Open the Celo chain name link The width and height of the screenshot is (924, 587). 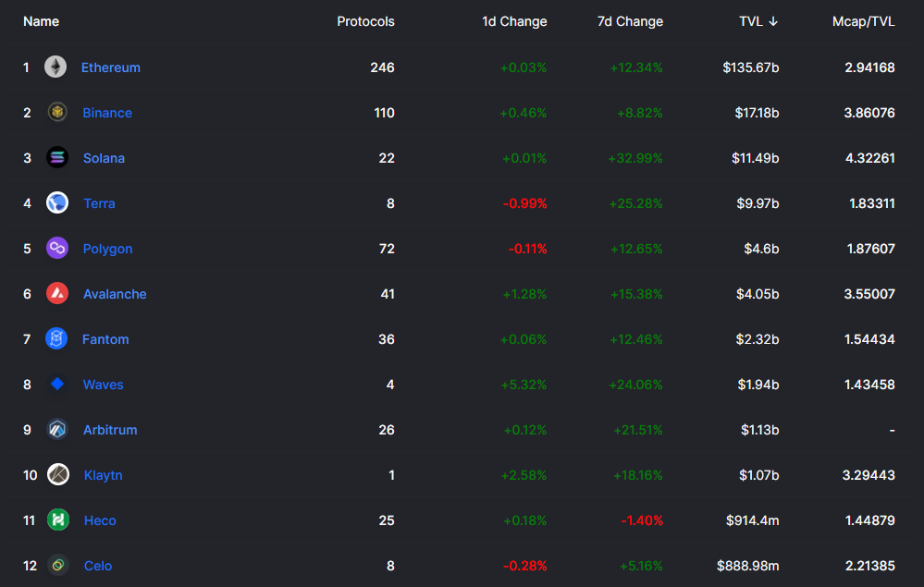(98, 566)
